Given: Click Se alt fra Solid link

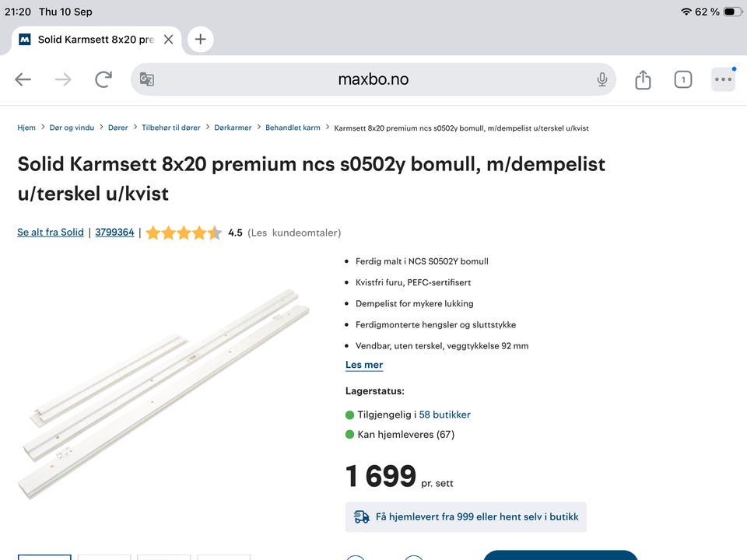Looking at the screenshot, I should click(x=51, y=233).
